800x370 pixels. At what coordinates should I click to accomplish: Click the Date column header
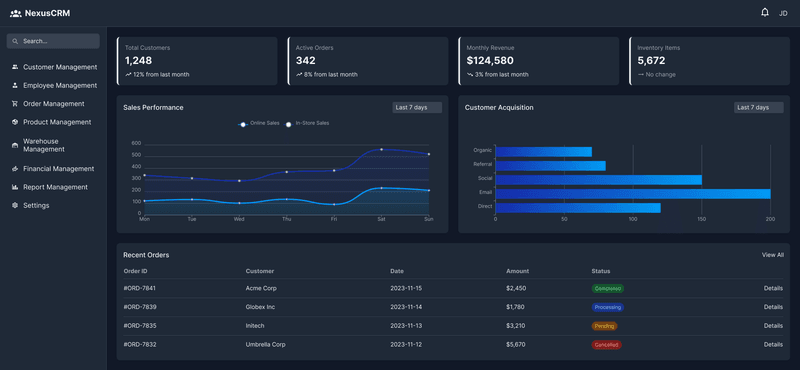pyautogui.click(x=397, y=271)
